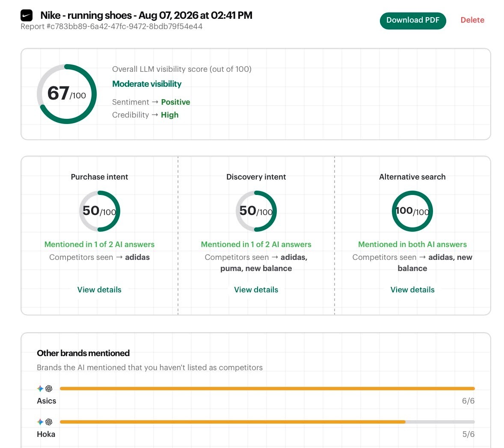This screenshot has height=448, width=504.
Task: View details for Discovery intent
Action: coord(256,290)
